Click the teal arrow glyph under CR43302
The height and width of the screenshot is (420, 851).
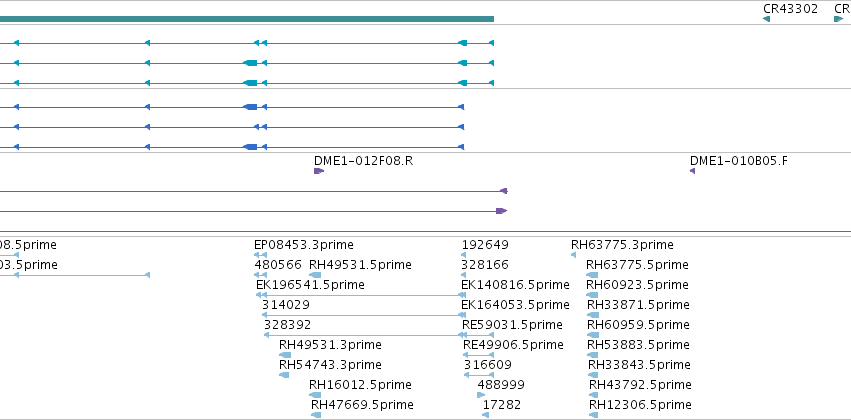766,19
